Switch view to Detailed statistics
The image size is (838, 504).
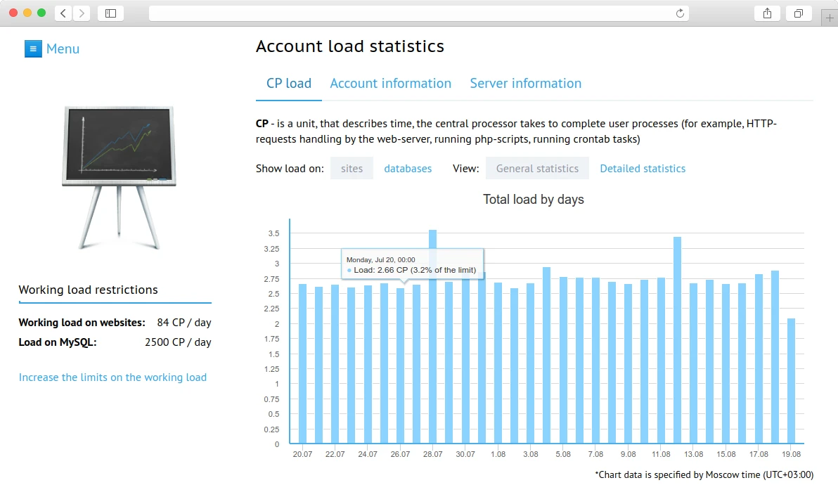coord(642,168)
